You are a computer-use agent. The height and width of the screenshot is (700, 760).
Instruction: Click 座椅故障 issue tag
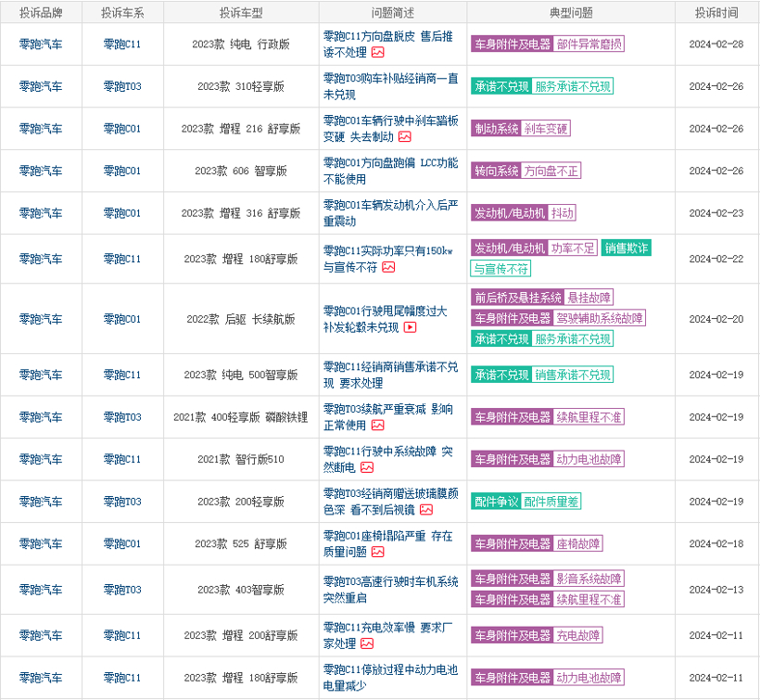[578, 543]
